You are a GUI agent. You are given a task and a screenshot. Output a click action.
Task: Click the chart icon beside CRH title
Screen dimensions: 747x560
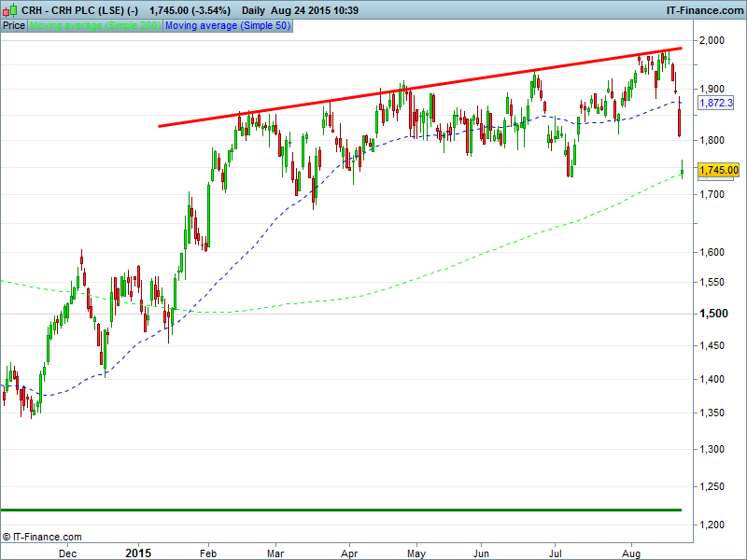10,9
